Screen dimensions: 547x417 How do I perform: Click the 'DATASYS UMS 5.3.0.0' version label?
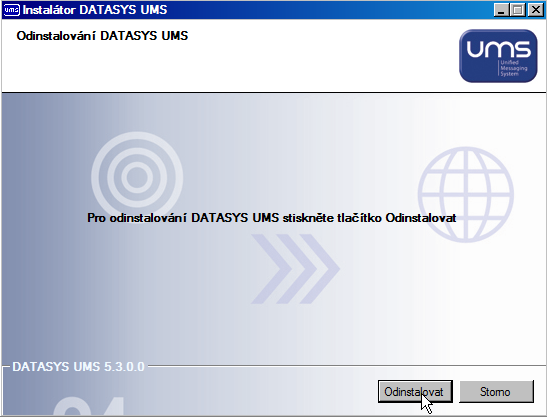[78, 367]
